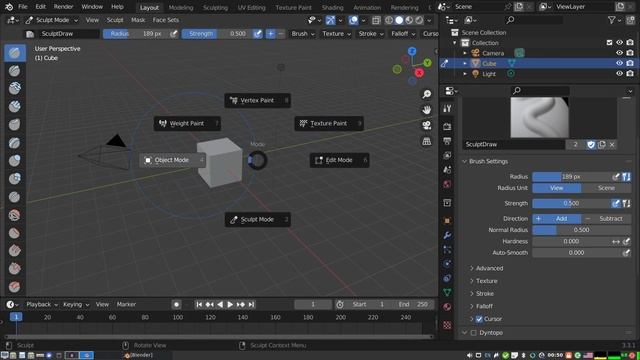
Task: Click the blue Z axis gizmo
Action: pos(412,51)
